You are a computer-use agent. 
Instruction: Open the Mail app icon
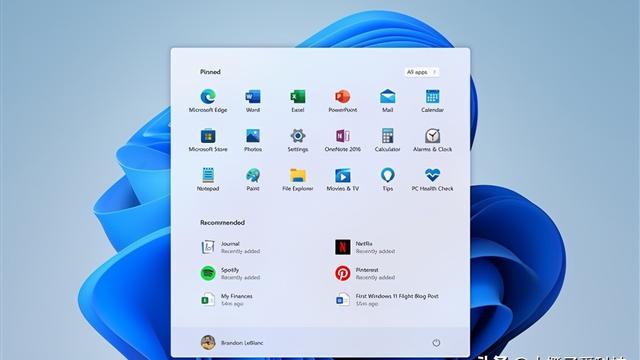coord(387,100)
